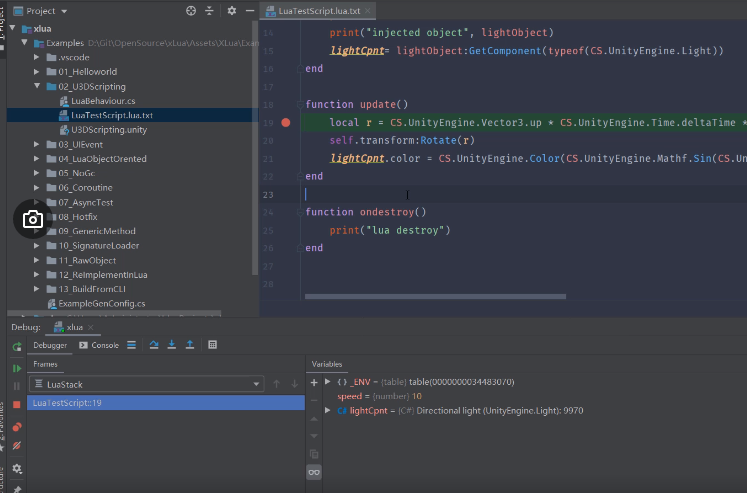Image resolution: width=747 pixels, height=493 pixels.
Task: Click the Step Into arrow icon
Action: coord(172,345)
